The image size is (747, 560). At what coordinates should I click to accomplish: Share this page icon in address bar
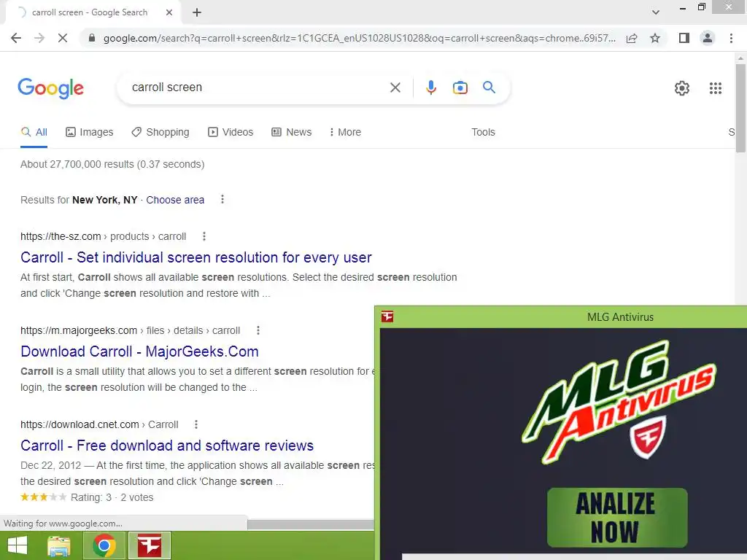tap(632, 38)
